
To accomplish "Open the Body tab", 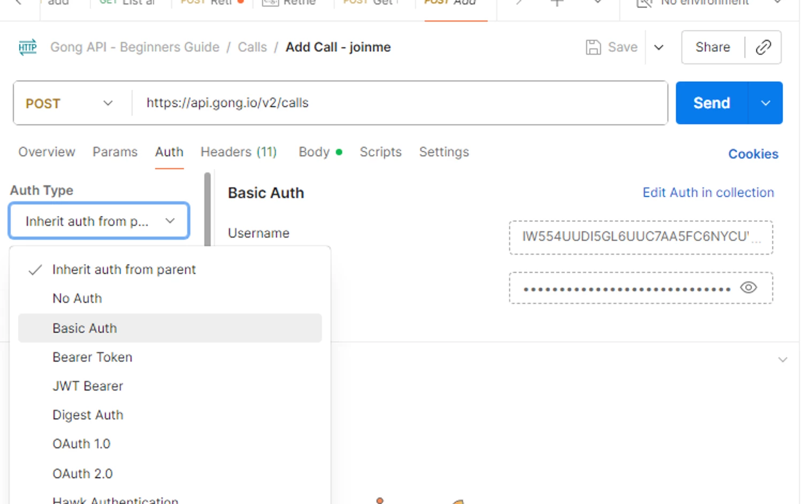I will click(x=320, y=152).
